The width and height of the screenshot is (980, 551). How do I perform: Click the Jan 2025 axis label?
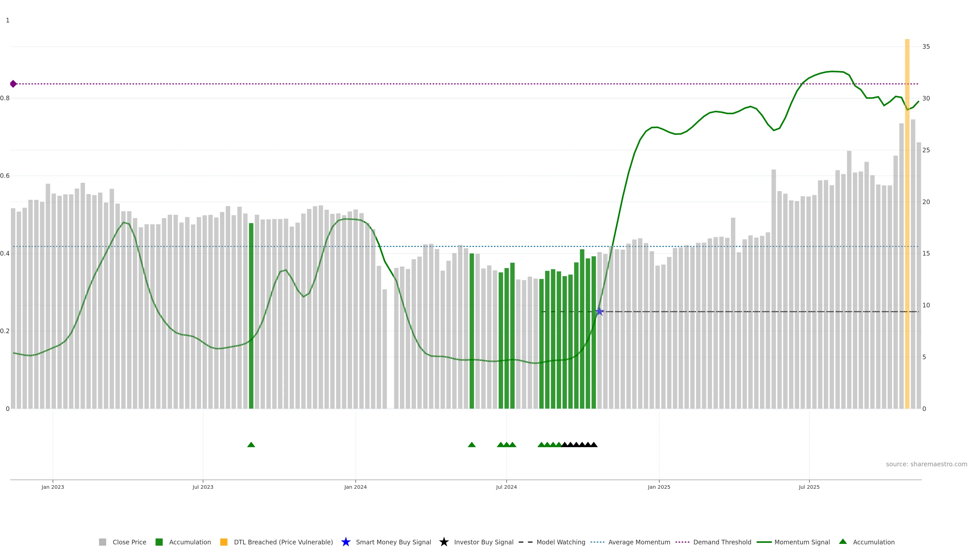point(659,487)
